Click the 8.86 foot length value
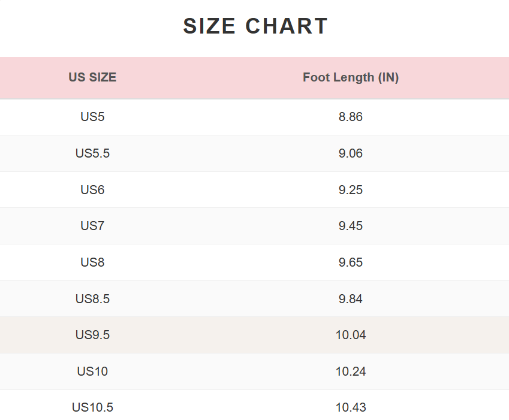The image size is (509, 420). pos(351,117)
